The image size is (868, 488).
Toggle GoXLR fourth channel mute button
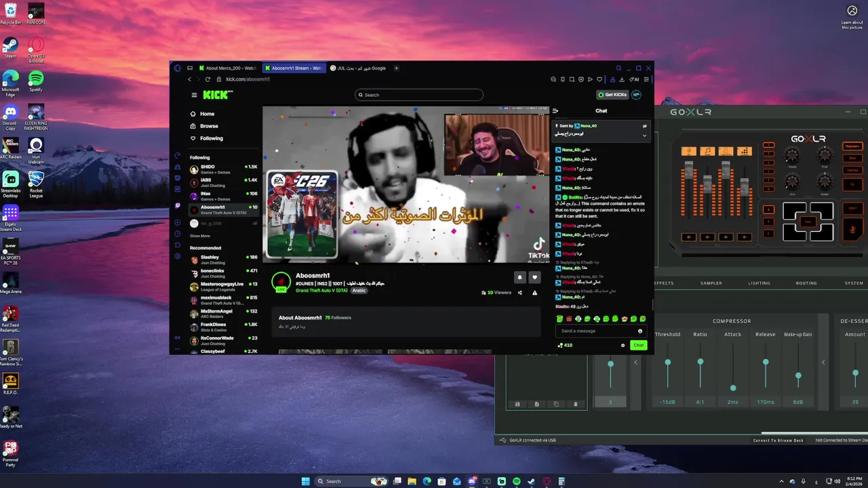click(744, 237)
